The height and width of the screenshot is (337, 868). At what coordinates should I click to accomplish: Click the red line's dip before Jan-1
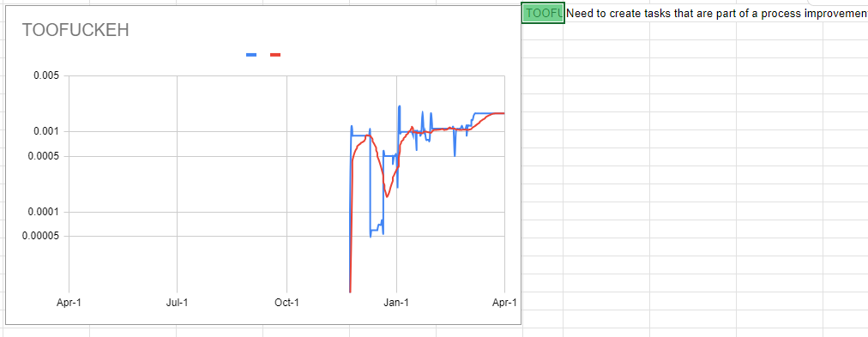pos(387,196)
